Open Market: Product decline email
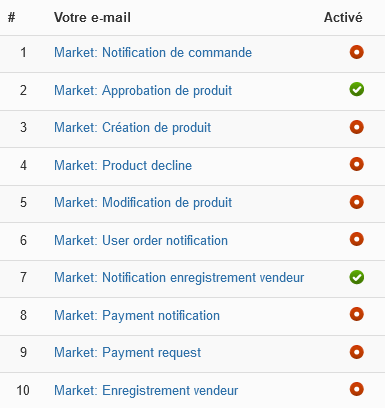Image resolution: width=386 pixels, height=414 pixels. 123,165
